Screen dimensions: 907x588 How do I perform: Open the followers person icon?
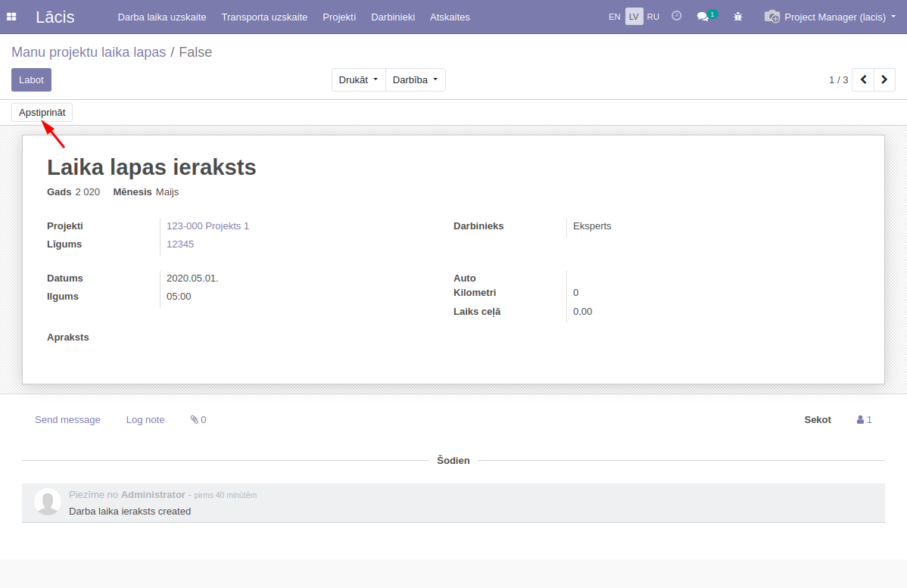pos(860,419)
